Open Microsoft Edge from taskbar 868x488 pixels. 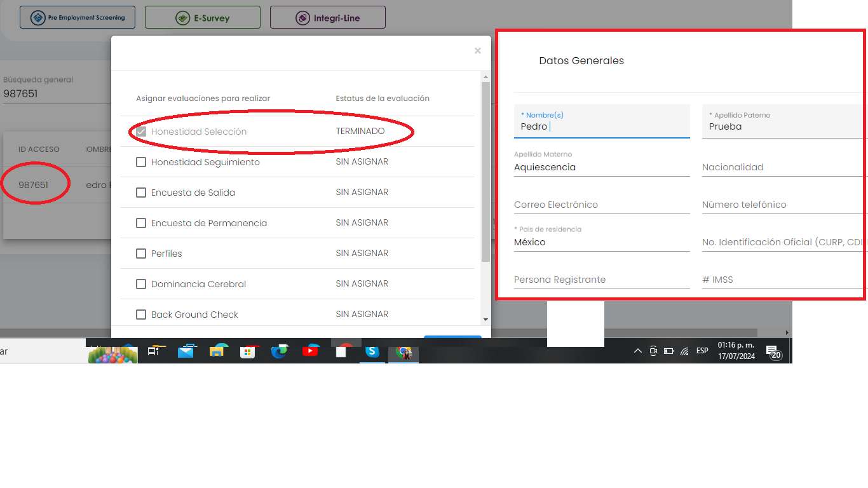[x=279, y=351]
